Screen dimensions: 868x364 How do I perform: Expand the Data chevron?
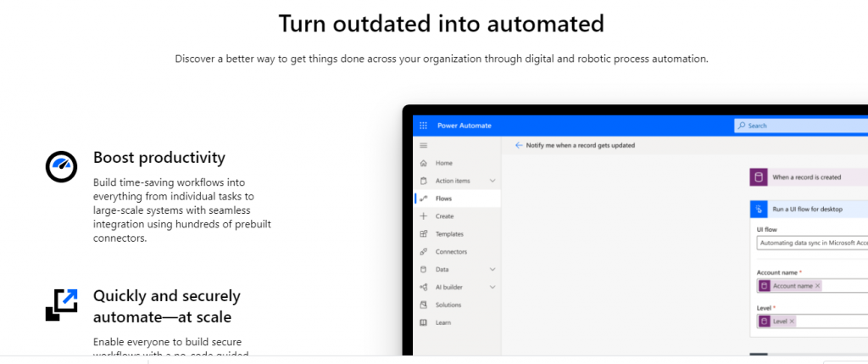[x=492, y=269]
